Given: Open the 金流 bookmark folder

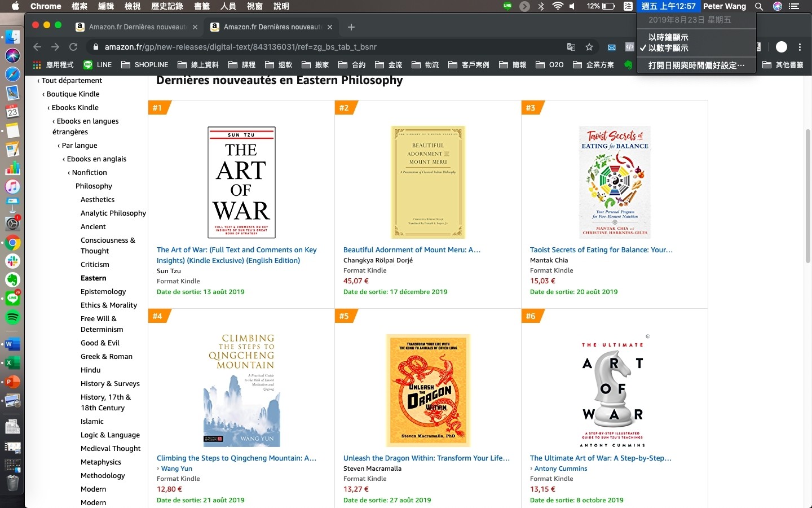Looking at the screenshot, I should tap(389, 65).
